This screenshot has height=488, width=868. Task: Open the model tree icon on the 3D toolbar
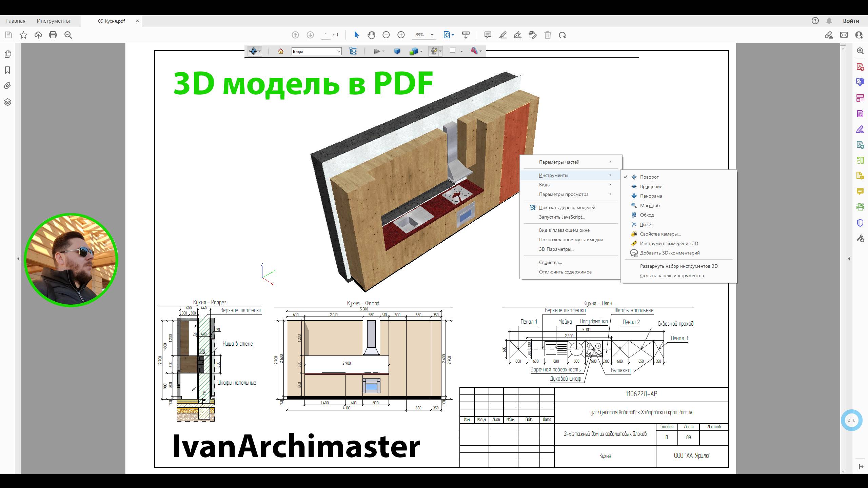353,51
